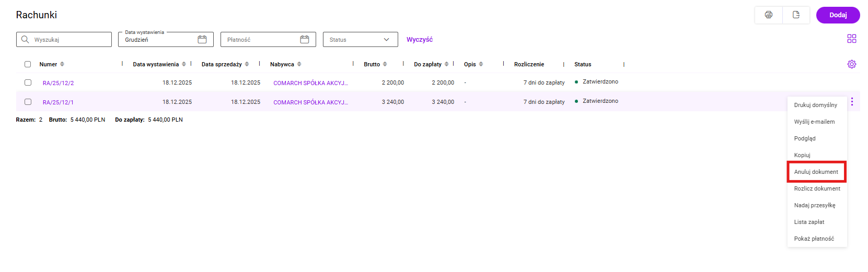Open column settings gear icon
Image resolution: width=868 pixels, height=272 pixels.
pyautogui.click(x=851, y=64)
